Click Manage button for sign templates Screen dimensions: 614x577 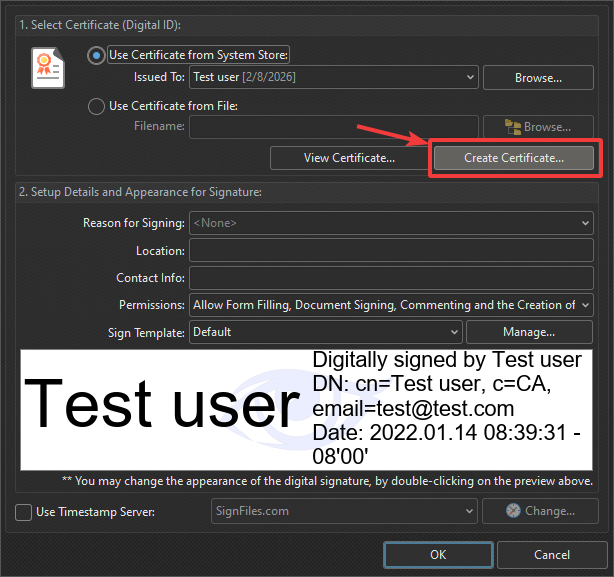[x=529, y=332]
